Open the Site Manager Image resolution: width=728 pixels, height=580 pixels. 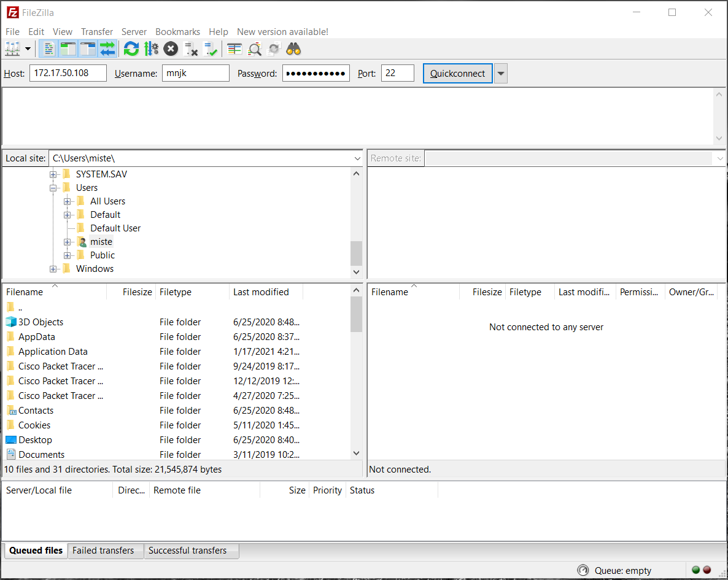pyautogui.click(x=12, y=48)
